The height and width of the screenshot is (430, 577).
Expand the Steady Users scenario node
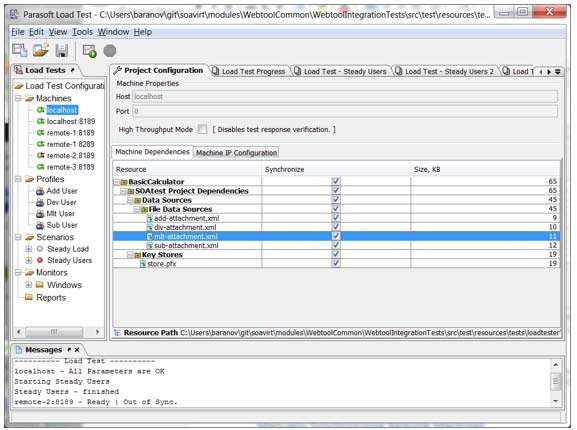point(29,260)
